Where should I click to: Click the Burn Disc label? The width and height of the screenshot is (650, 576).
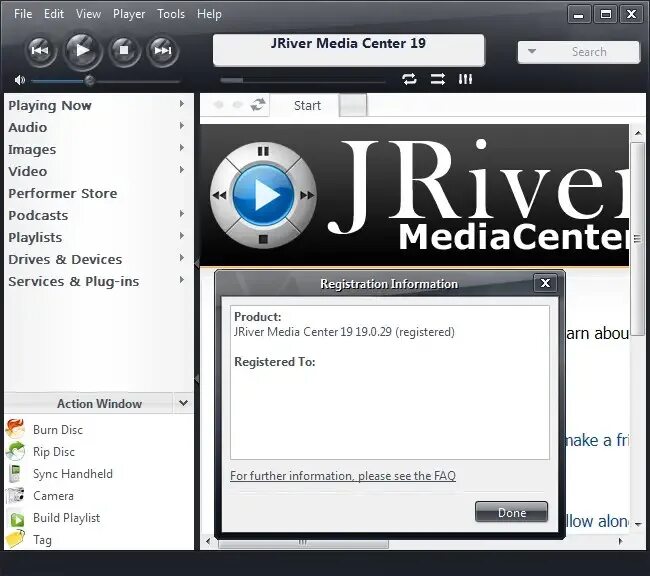(58, 430)
